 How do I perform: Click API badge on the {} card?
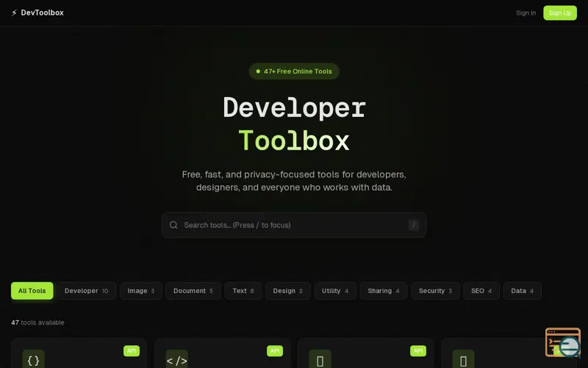point(132,351)
